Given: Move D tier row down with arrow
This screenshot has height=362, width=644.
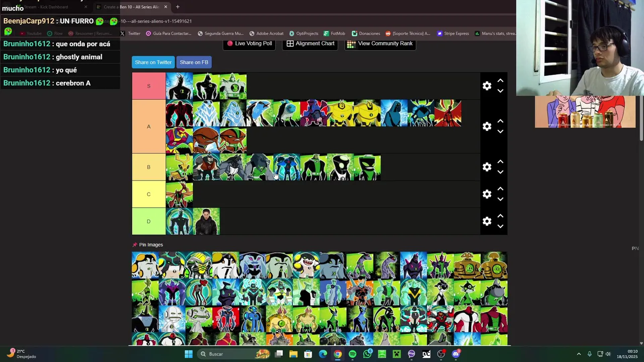Looking at the screenshot, I should [x=500, y=226].
